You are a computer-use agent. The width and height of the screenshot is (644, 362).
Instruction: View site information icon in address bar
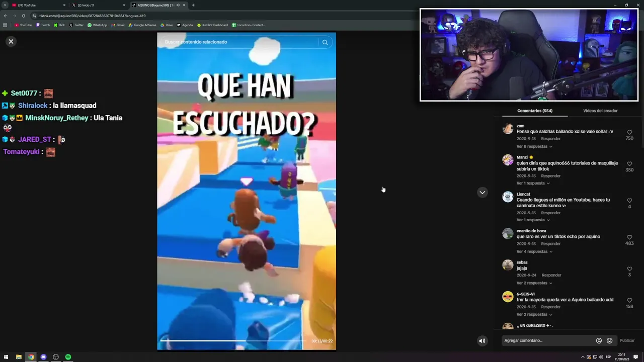34,16
